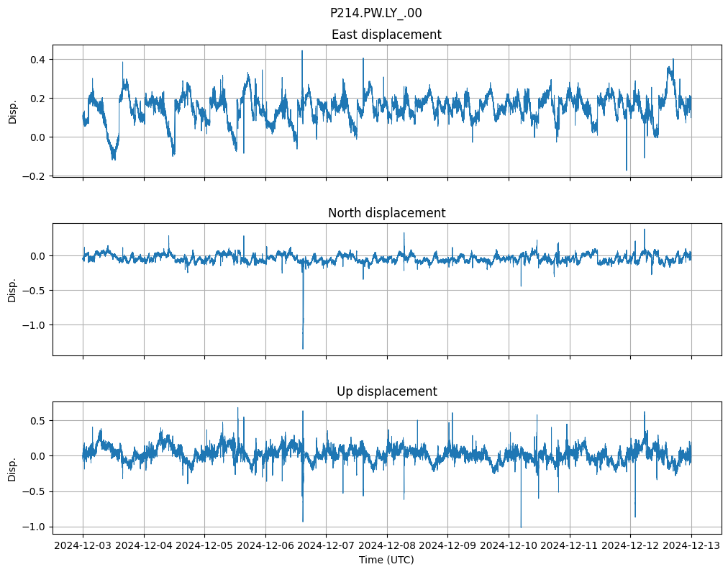This screenshot has height=572, width=728.
Task: Click the deepest negative spike in North plot
Action: pos(303,348)
